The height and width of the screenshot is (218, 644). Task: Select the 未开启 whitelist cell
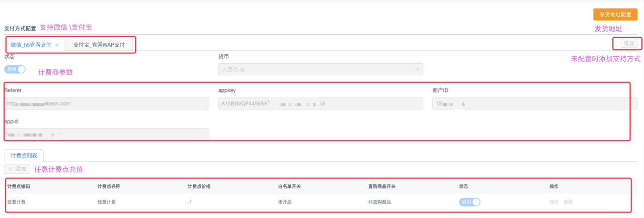286,202
